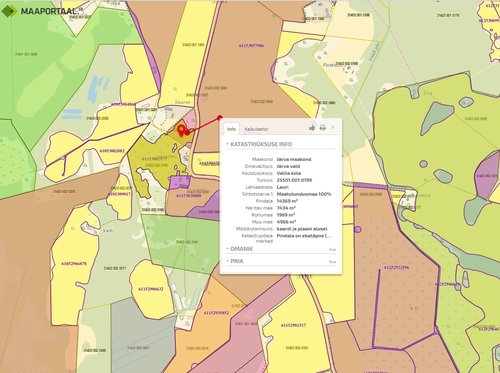Click the truncated Pindala on ebatäpne note
This screenshot has width=500, height=373.
(x=304, y=236)
